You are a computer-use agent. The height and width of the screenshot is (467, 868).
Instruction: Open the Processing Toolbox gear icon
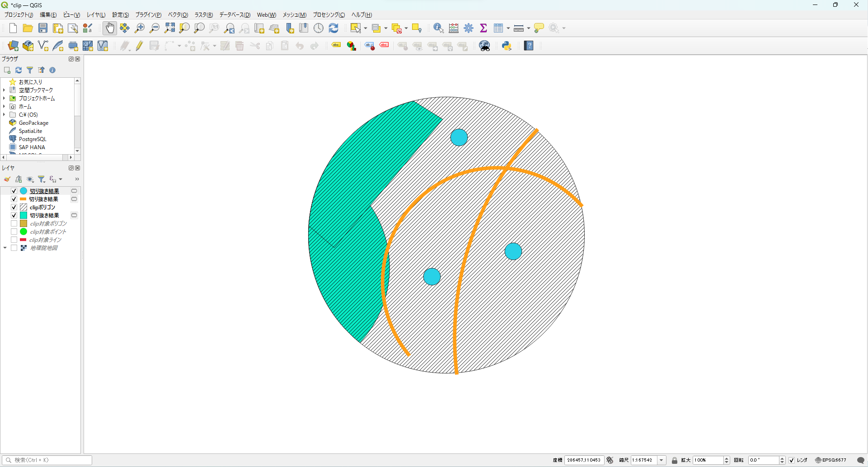coord(469,28)
